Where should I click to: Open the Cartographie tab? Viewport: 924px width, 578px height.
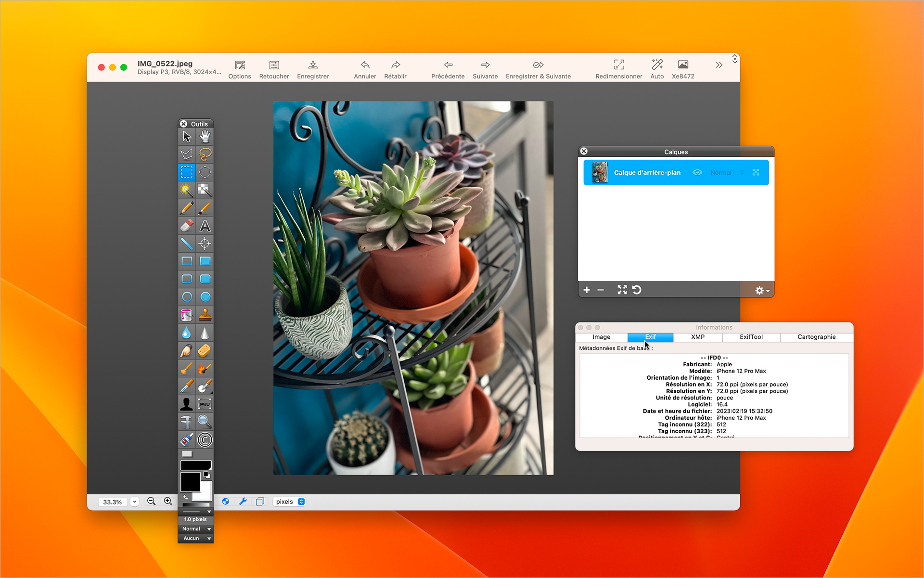816,337
